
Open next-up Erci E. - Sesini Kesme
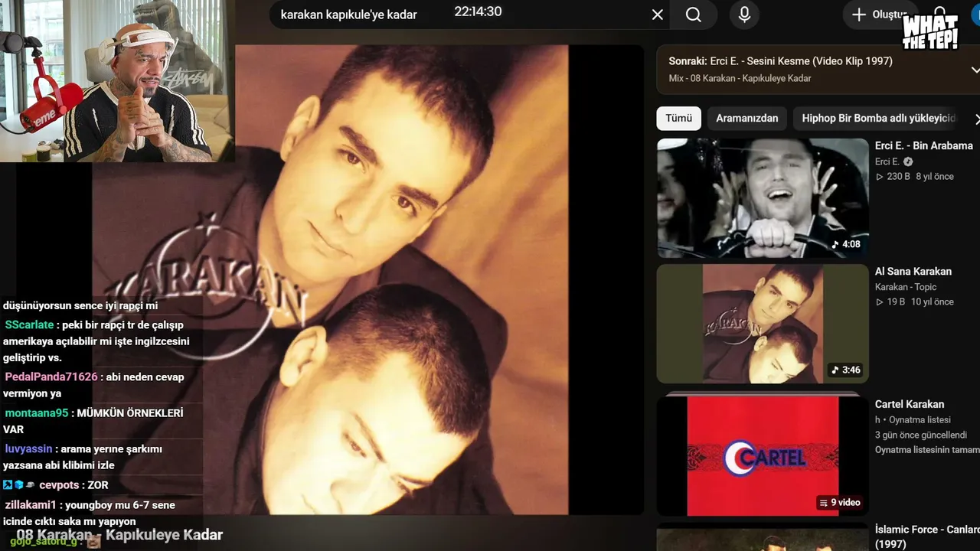pos(780,61)
